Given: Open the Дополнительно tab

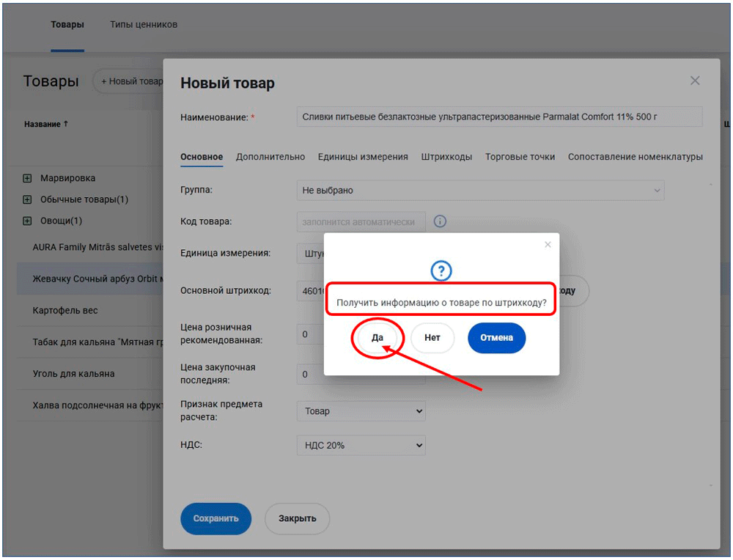Looking at the screenshot, I should 270,157.
